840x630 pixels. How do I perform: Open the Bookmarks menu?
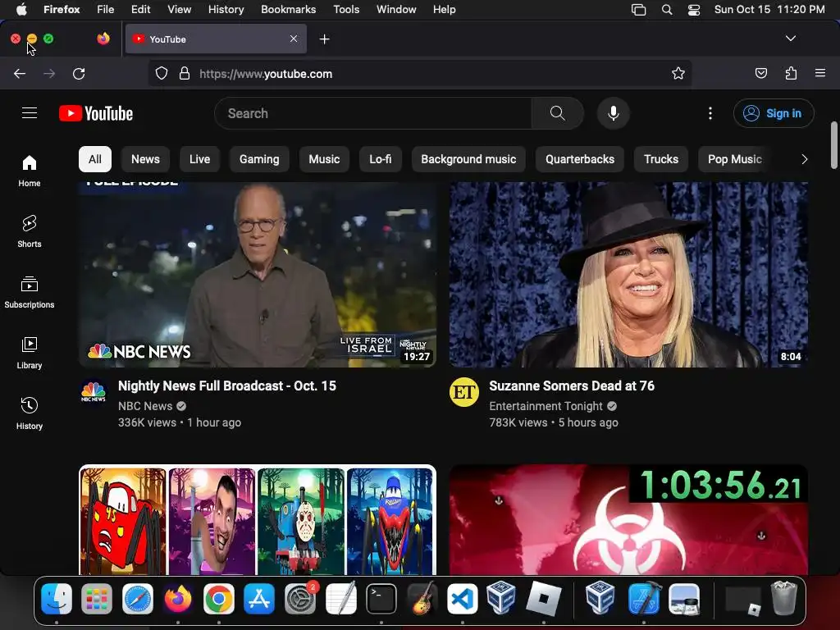tap(288, 10)
